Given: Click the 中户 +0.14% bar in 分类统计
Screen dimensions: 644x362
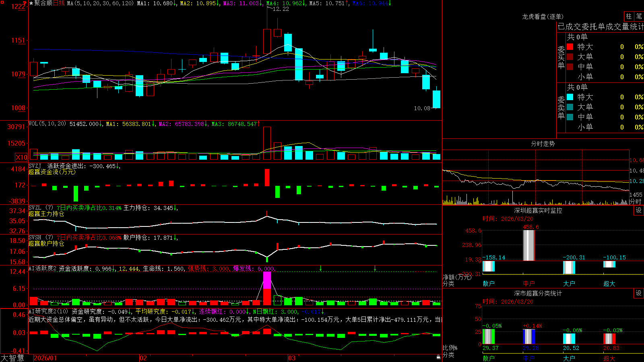Looking at the screenshot, I should [x=529, y=337].
